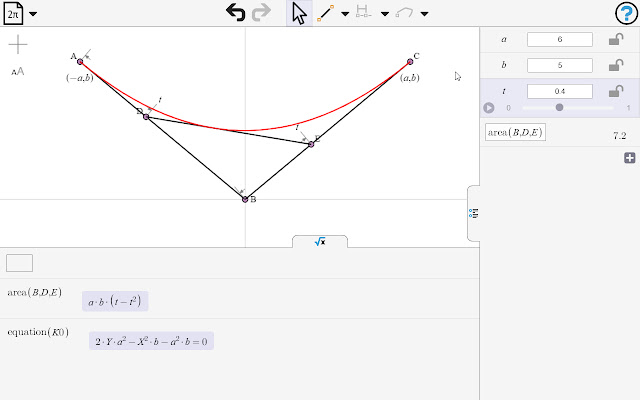640x400 pixels.
Task: Toggle the side variables panel tab
Action: coord(473,213)
